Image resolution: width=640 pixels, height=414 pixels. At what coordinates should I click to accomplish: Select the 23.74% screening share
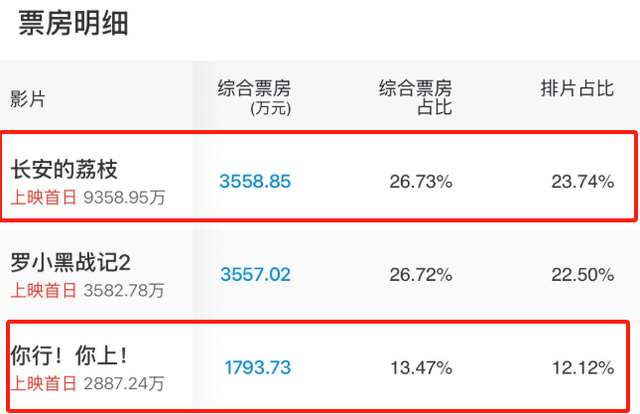pos(582,182)
